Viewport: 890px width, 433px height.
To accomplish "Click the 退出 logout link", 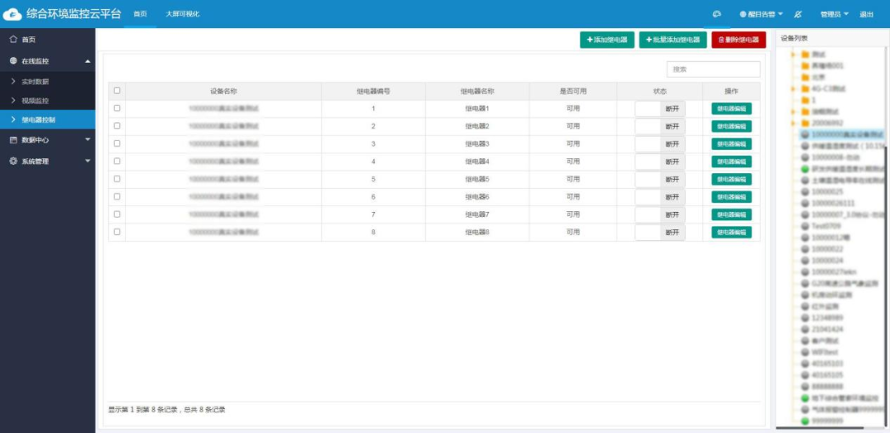I will (866, 14).
